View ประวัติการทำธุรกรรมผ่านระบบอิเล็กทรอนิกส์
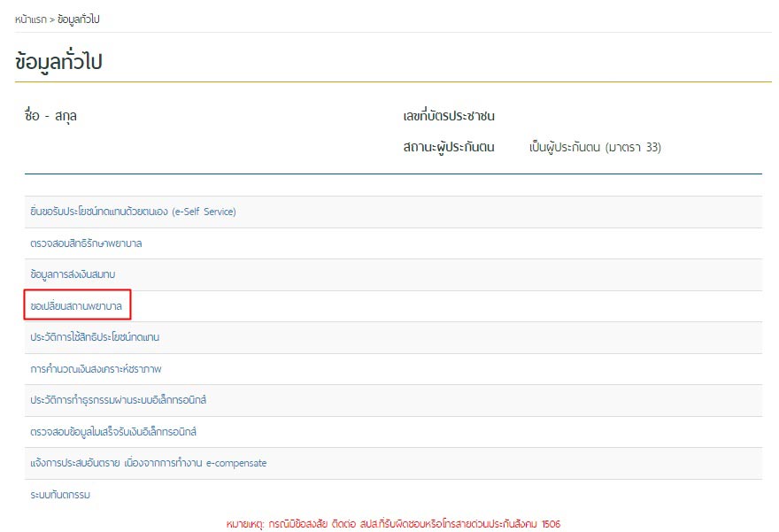 pyautogui.click(x=118, y=400)
